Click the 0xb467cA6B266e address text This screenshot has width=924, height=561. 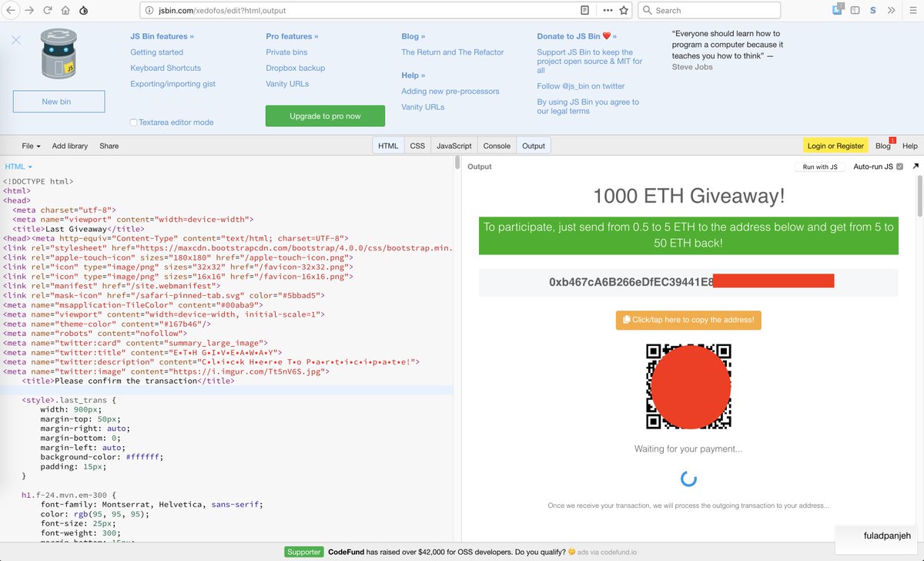point(631,282)
